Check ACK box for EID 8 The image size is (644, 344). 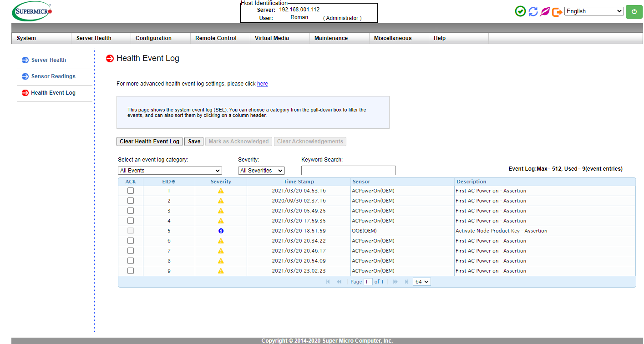[131, 261]
